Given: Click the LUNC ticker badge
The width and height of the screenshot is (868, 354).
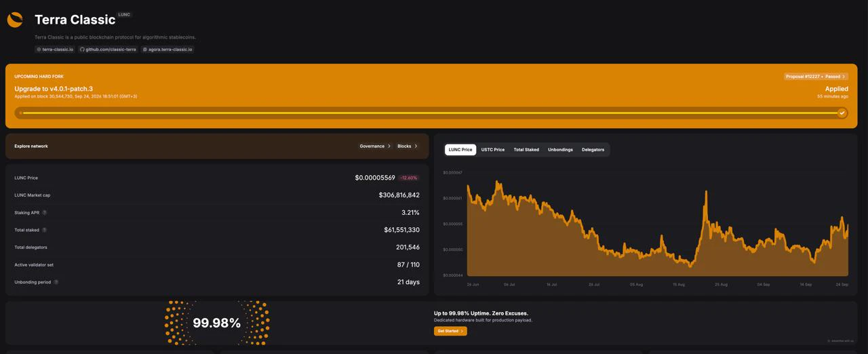Looking at the screenshot, I should (x=124, y=14).
